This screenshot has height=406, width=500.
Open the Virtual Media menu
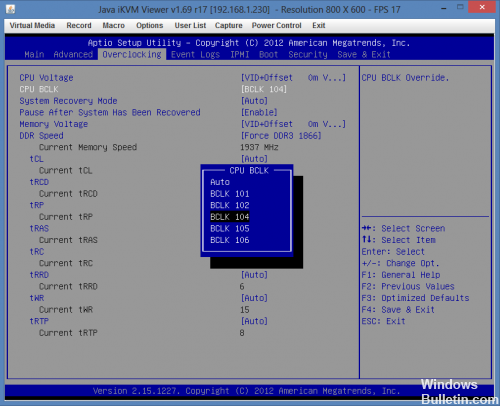point(32,25)
